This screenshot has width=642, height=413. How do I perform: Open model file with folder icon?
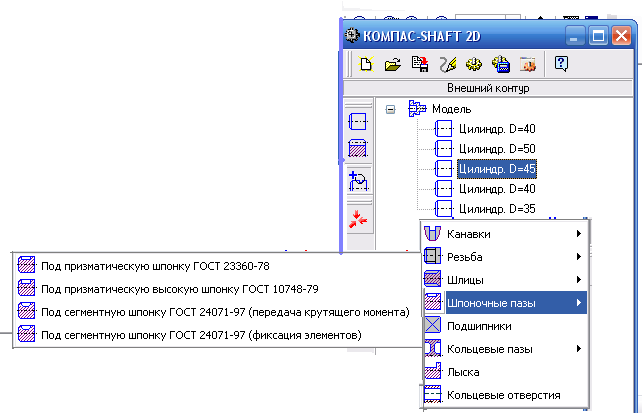(393, 64)
